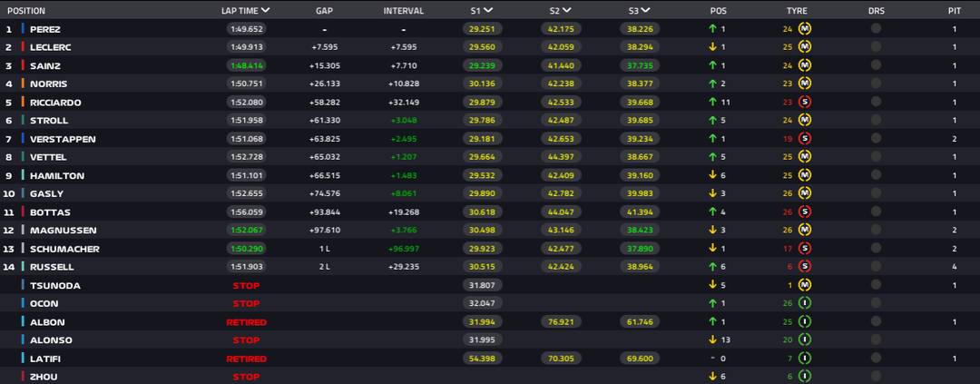Select driver name SAINZ

point(45,65)
